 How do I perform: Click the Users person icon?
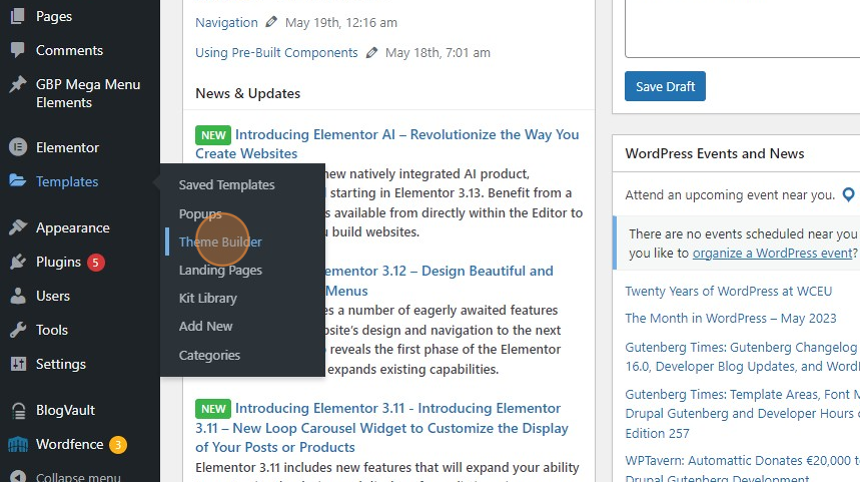click(18, 296)
